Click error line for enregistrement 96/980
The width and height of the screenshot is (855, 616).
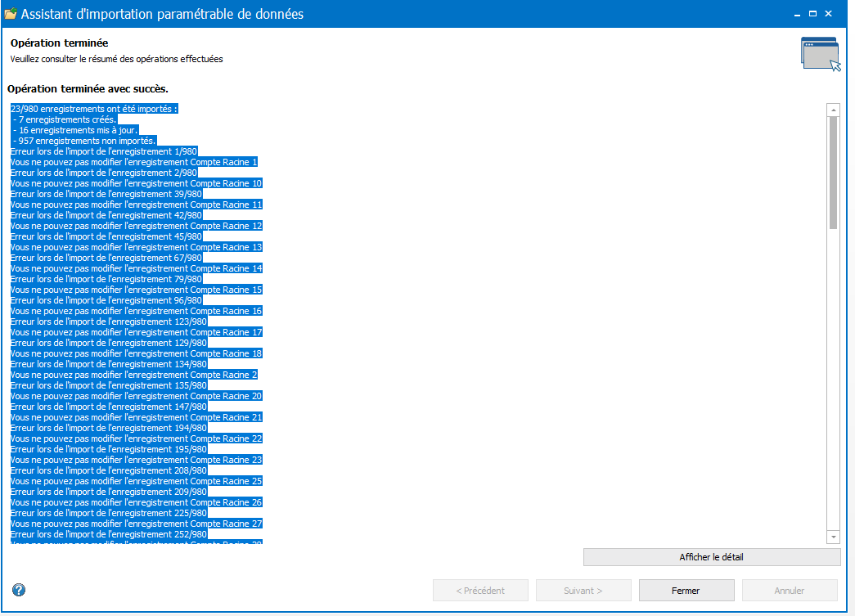coord(106,300)
